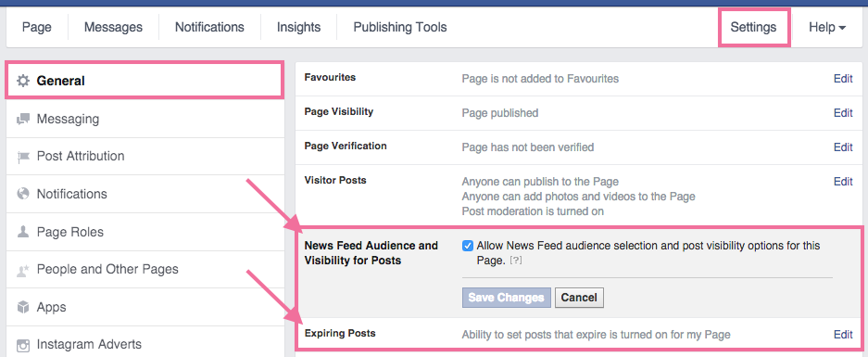Open the Help dropdown menu

(827, 27)
